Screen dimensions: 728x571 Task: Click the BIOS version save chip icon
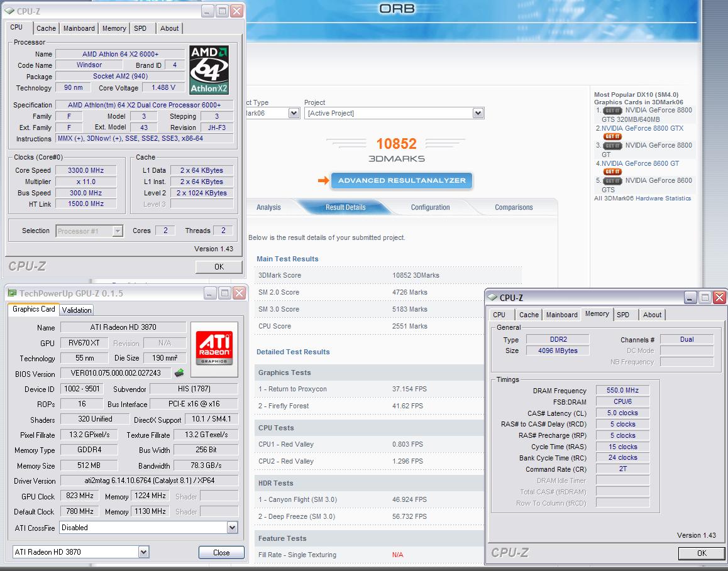click(179, 373)
